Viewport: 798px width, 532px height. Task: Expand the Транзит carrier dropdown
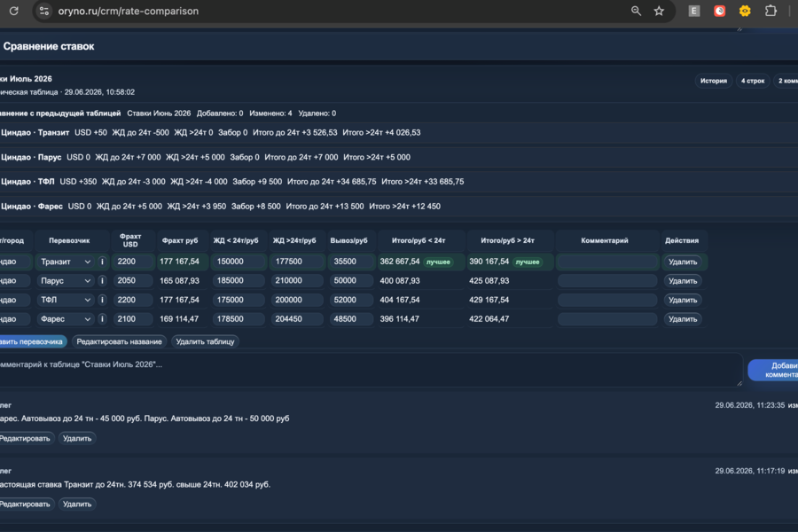click(x=65, y=262)
